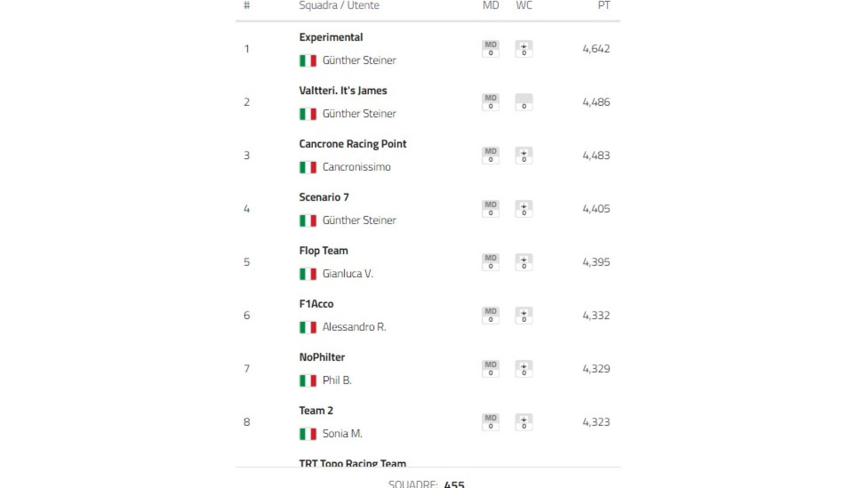Image resolution: width=868 pixels, height=488 pixels.
Task: Click the Squadra / Utente column header
Action: tap(339, 5)
